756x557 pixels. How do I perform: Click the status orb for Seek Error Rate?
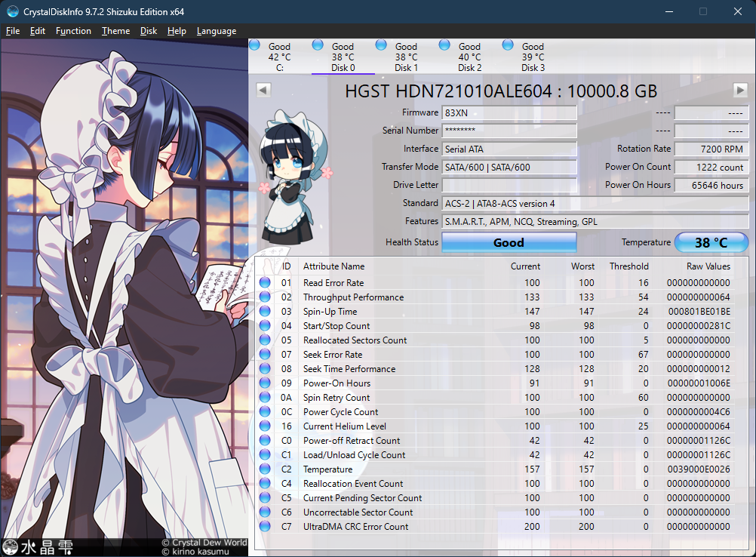tap(265, 355)
